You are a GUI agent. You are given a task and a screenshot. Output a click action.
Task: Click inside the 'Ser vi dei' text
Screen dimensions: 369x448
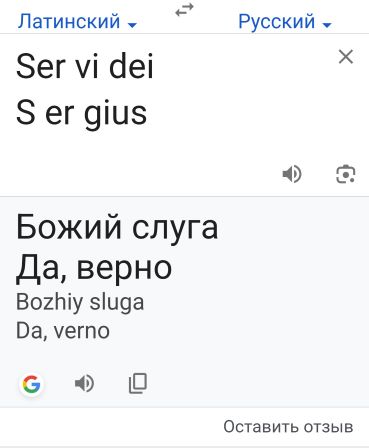point(85,66)
